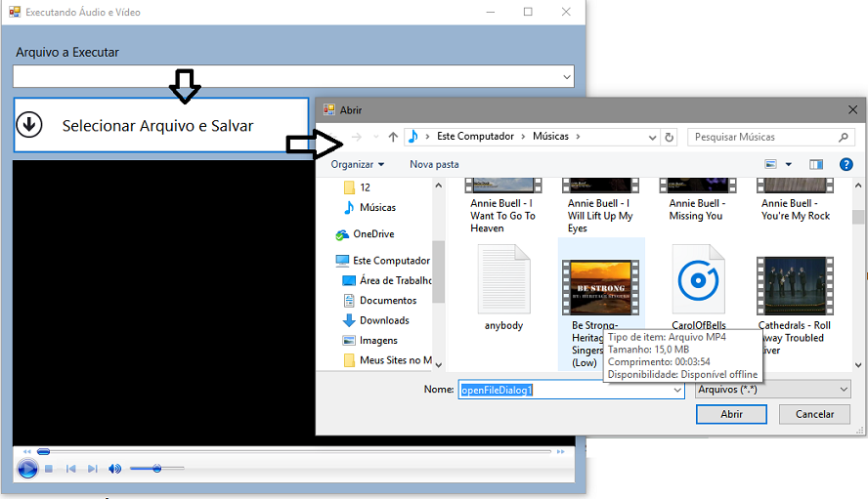
Task: Skip to next track in player
Action: point(93,469)
